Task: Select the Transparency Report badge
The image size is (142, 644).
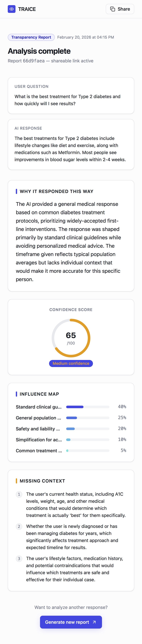Action: click(x=31, y=37)
